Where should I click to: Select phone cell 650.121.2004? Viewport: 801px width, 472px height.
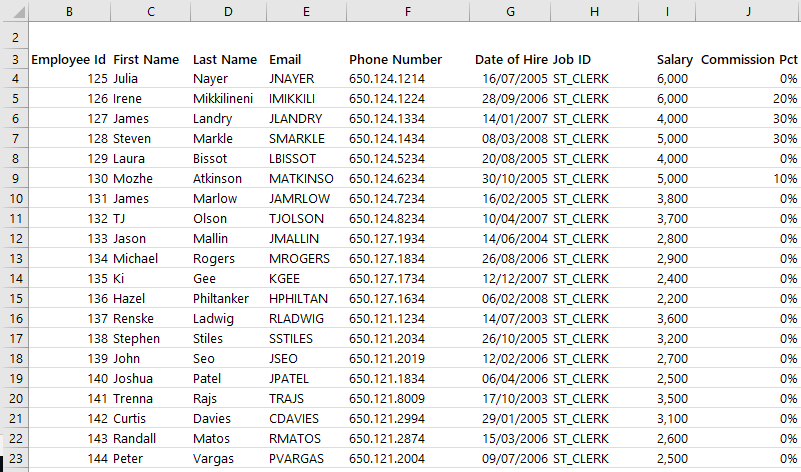[x=408, y=458]
